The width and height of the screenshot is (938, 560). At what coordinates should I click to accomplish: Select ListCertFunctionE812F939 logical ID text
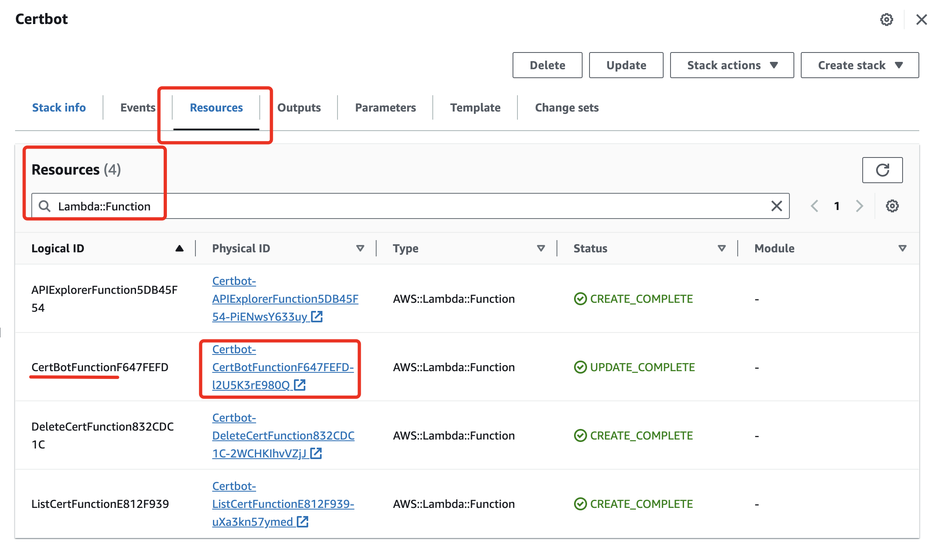pyautogui.click(x=100, y=504)
